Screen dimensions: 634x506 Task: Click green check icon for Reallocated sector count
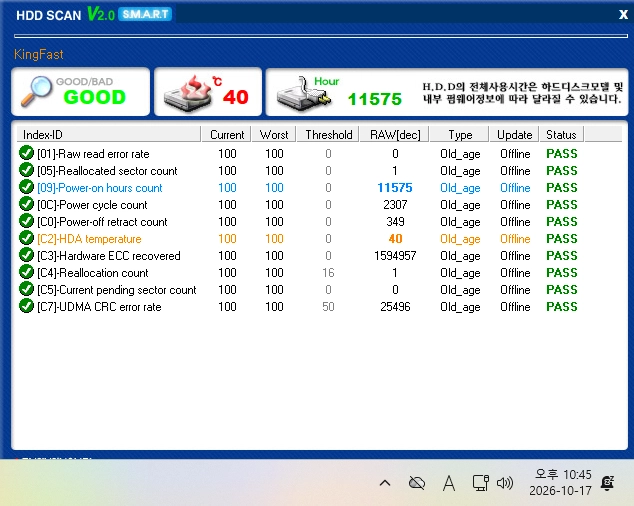(x=26, y=170)
